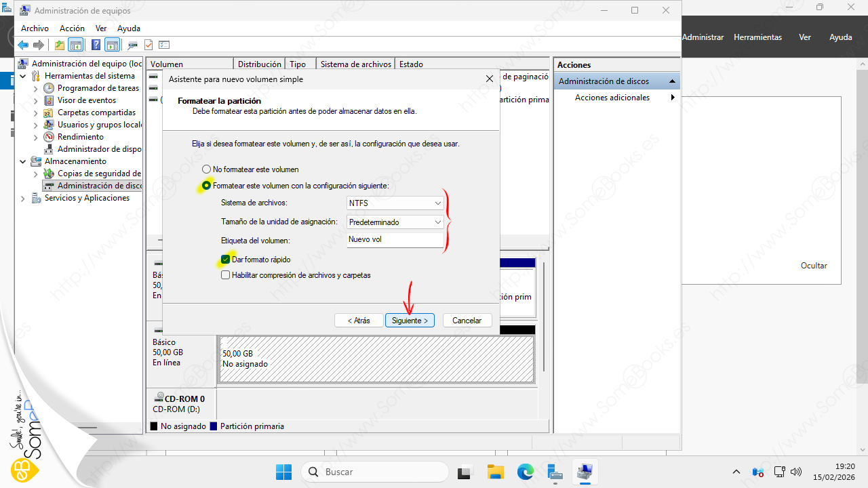Open the 'Sistema de archivos' NTFS dropdown
Screen dimensions: 868x488
(x=395, y=203)
